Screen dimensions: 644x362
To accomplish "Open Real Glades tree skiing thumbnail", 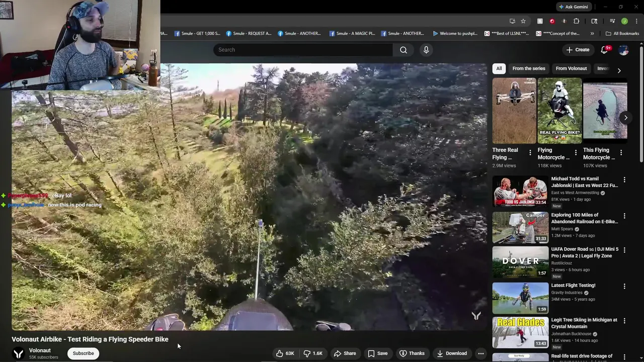I will tap(520, 332).
